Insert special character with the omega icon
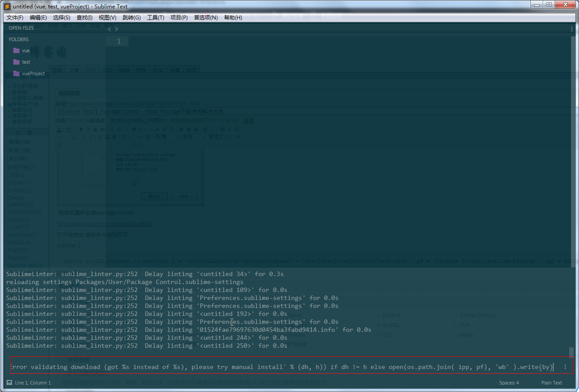The width and height of the screenshot is (579, 392). click(172, 129)
